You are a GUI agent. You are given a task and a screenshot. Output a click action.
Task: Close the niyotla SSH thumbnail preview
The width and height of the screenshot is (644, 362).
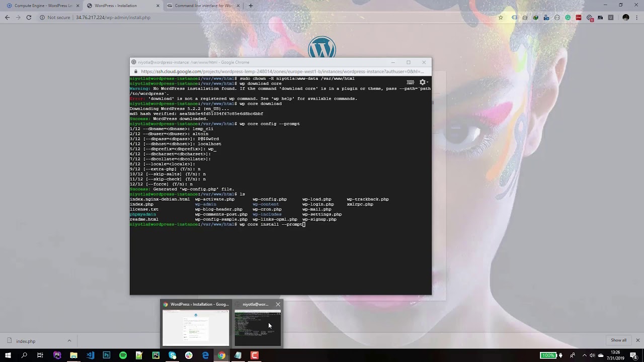pos(278,304)
